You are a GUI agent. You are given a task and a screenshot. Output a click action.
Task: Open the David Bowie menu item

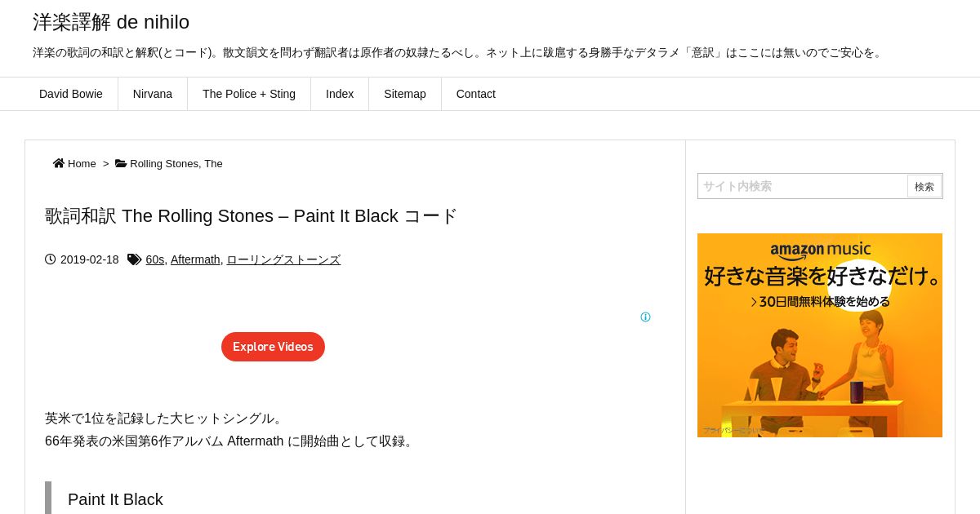(71, 94)
